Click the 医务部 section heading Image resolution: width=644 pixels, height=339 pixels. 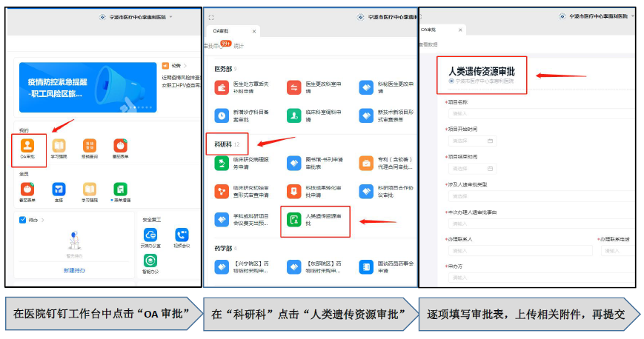(x=223, y=69)
